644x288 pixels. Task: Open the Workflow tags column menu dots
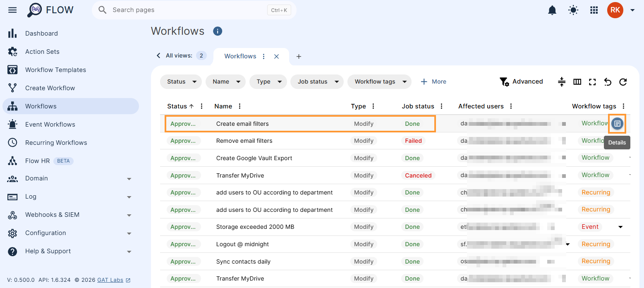point(624,106)
